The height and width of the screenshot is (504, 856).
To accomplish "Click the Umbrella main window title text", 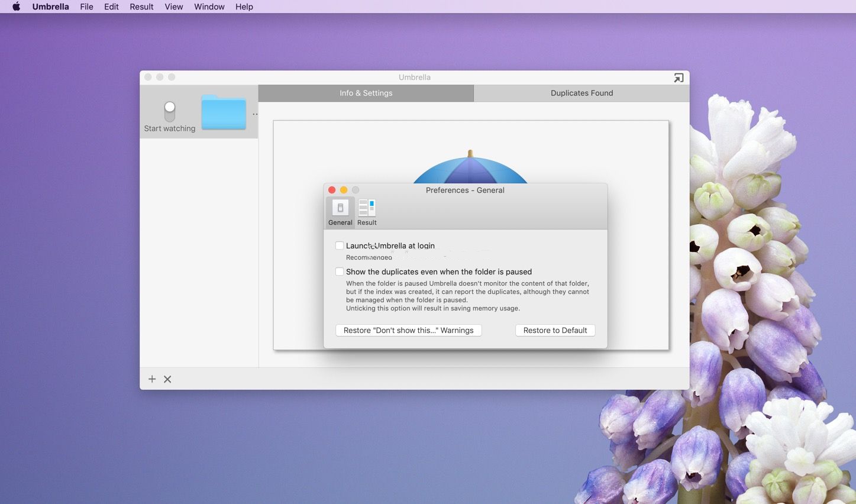I will (415, 77).
